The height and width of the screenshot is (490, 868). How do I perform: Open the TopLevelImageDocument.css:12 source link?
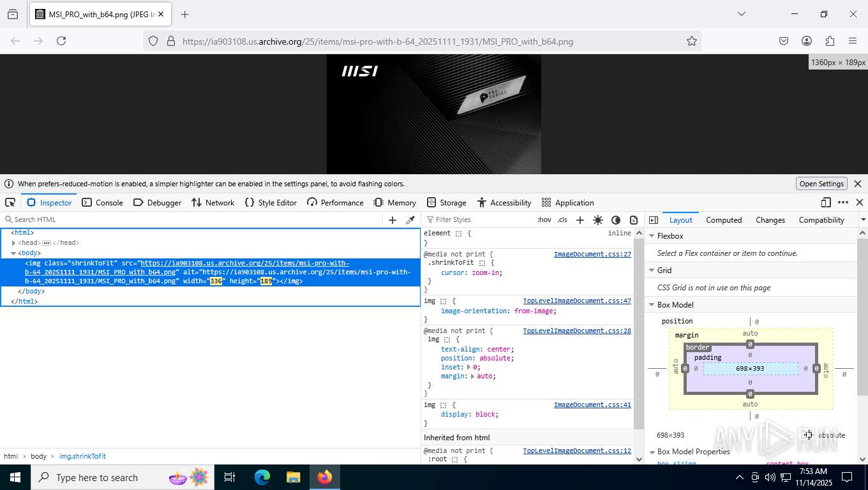(x=577, y=450)
